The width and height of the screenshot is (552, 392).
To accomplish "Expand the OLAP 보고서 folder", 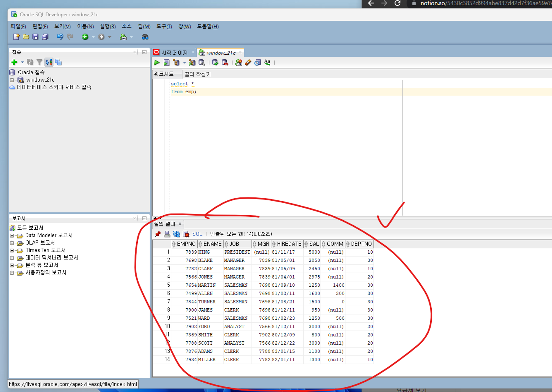I will pyautogui.click(x=12, y=243).
